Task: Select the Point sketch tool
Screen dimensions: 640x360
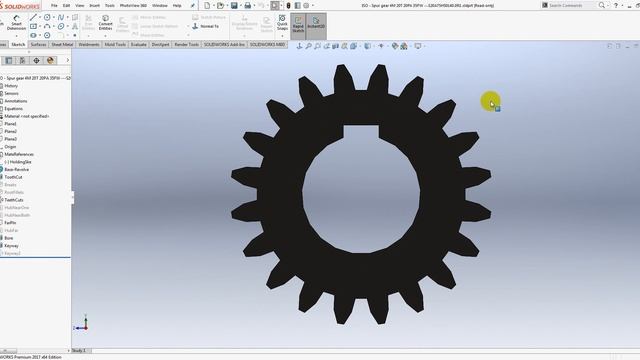Action: click(x=75, y=35)
